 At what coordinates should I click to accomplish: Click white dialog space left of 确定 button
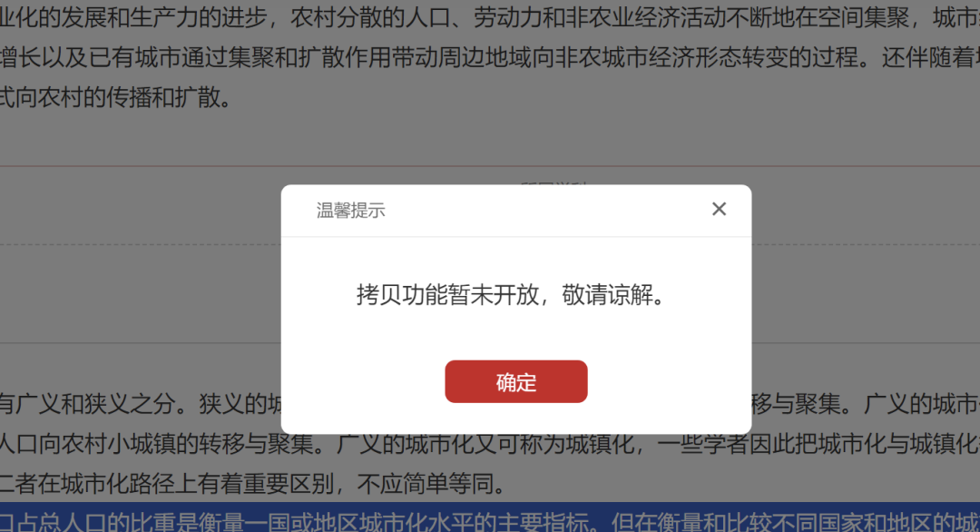point(362,381)
